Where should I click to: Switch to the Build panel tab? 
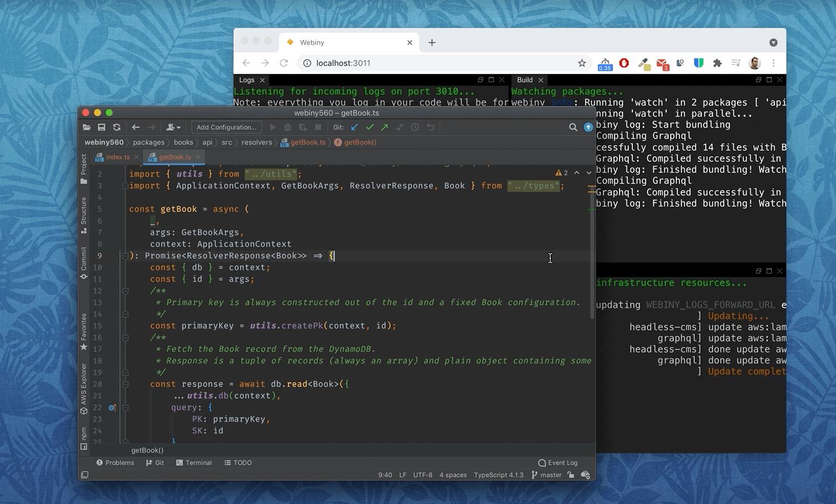click(x=525, y=80)
